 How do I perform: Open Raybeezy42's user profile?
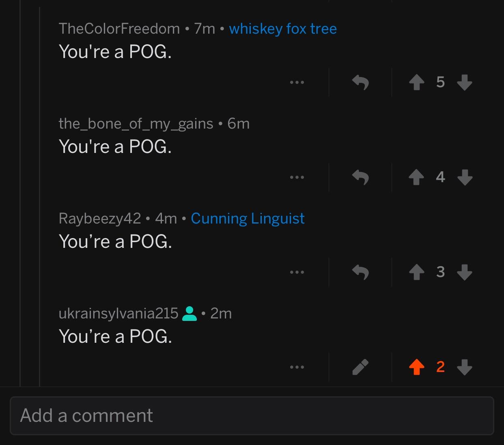tap(100, 219)
